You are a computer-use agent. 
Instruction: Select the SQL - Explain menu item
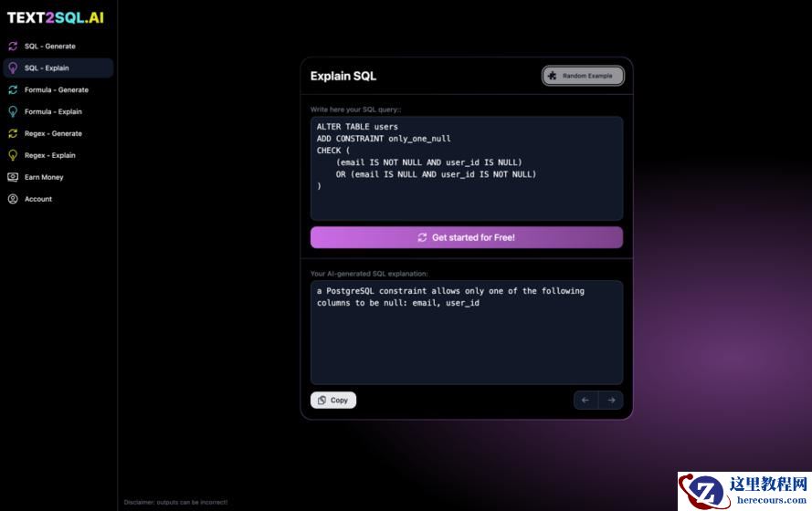(x=58, y=68)
